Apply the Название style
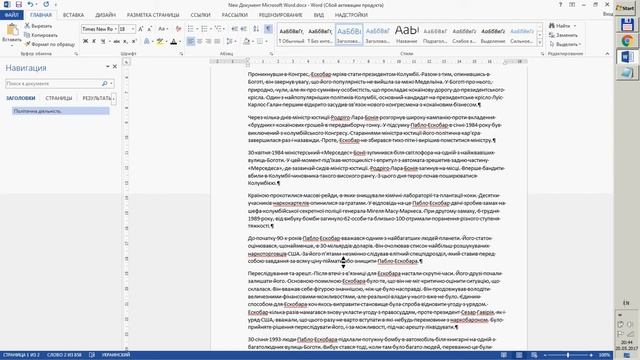This screenshot has height=360, width=640. tap(407, 34)
